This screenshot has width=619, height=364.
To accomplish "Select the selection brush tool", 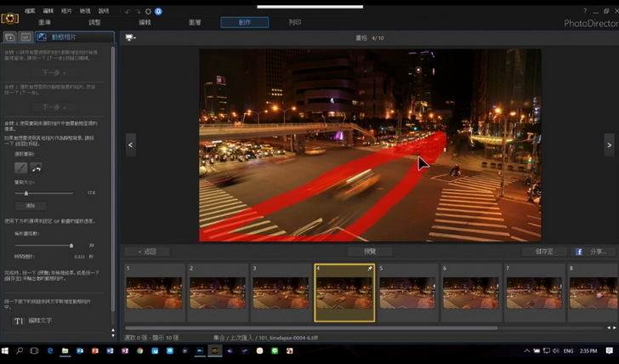I will coord(21,168).
